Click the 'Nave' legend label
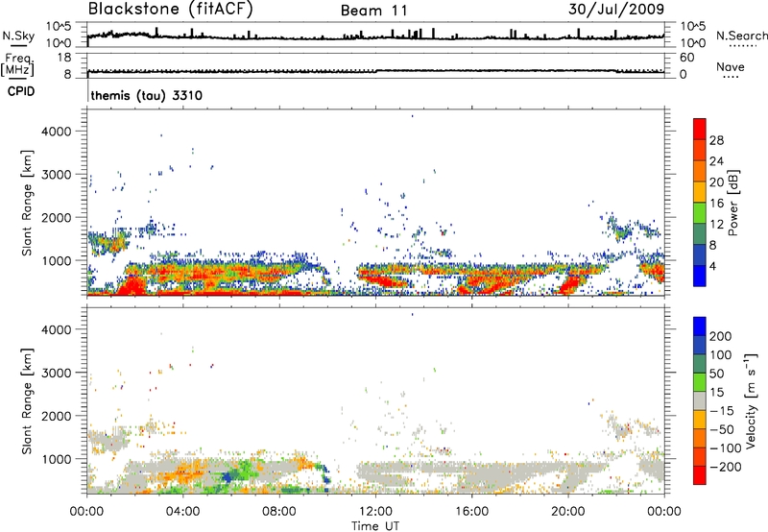The width and height of the screenshot is (768, 532). point(731,66)
